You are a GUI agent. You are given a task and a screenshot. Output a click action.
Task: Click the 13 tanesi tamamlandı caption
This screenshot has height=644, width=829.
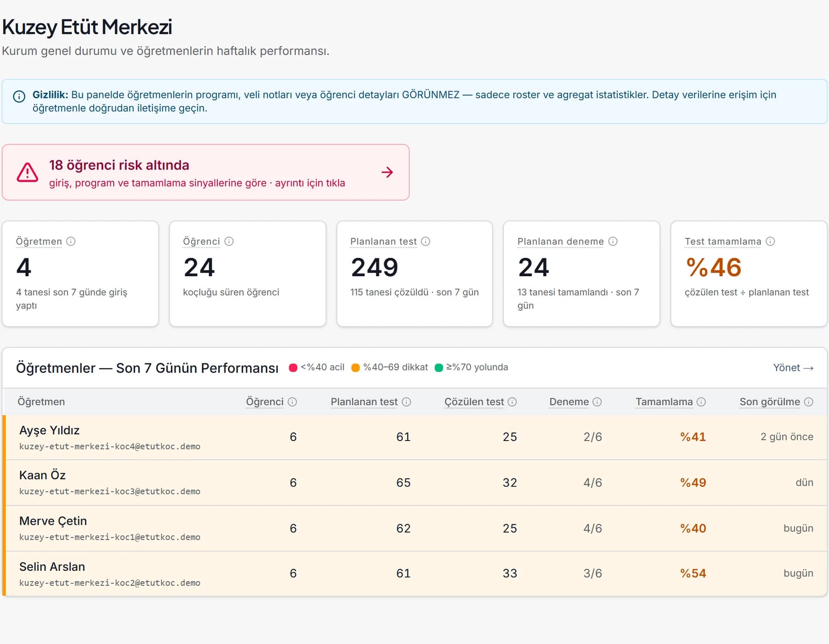pyautogui.click(x=578, y=299)
